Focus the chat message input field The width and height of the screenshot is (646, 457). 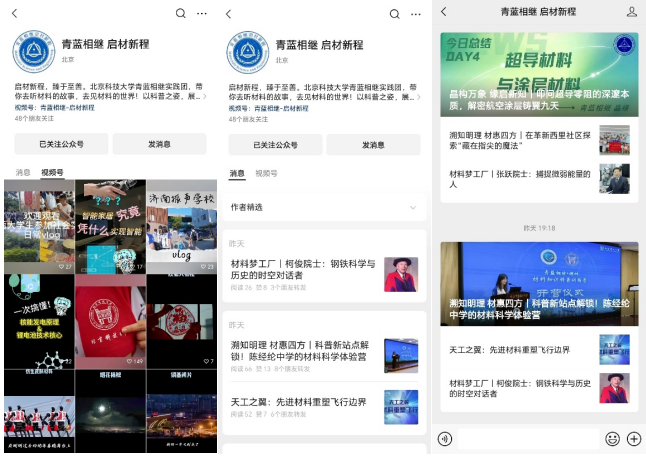528,439
